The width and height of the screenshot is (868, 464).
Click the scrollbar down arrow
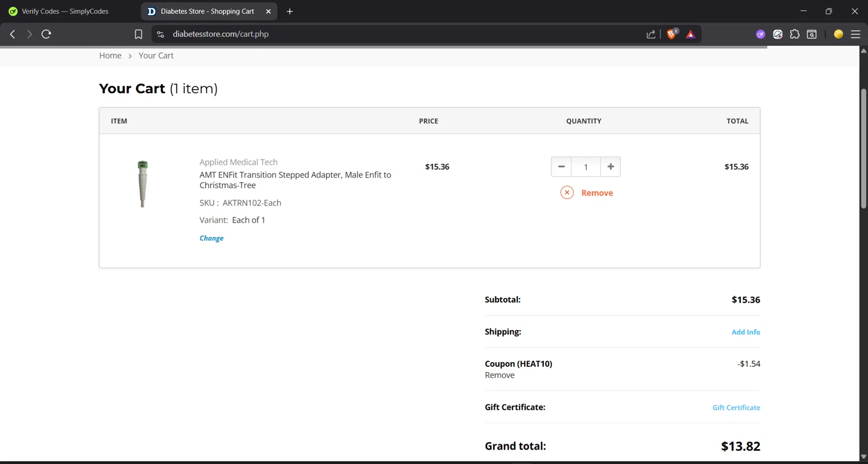point(863,457)
